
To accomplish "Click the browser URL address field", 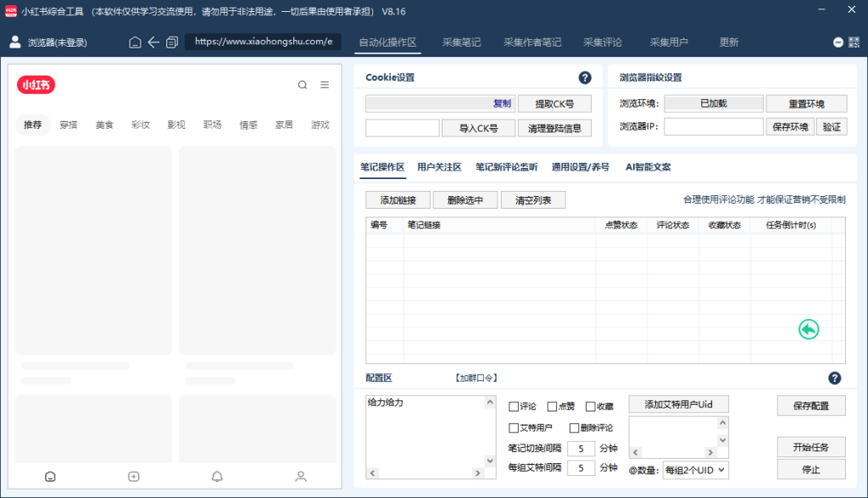I will pyautogui.click(x=263, y=42).
